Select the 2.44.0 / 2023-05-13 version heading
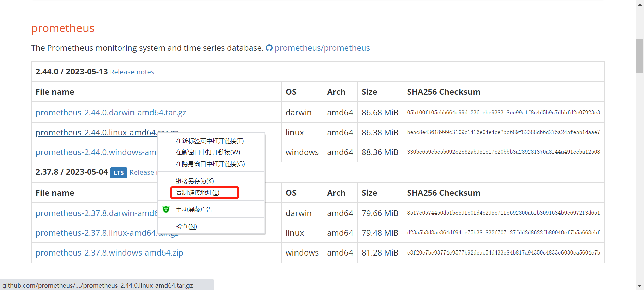Image resolution: width=644 pixels, height=290 pixels. tap(71, 72)
